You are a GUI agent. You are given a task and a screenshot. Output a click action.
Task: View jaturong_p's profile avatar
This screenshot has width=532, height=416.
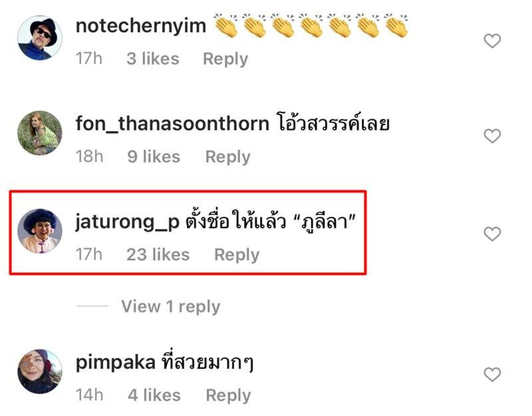click(x=40, y=230)
